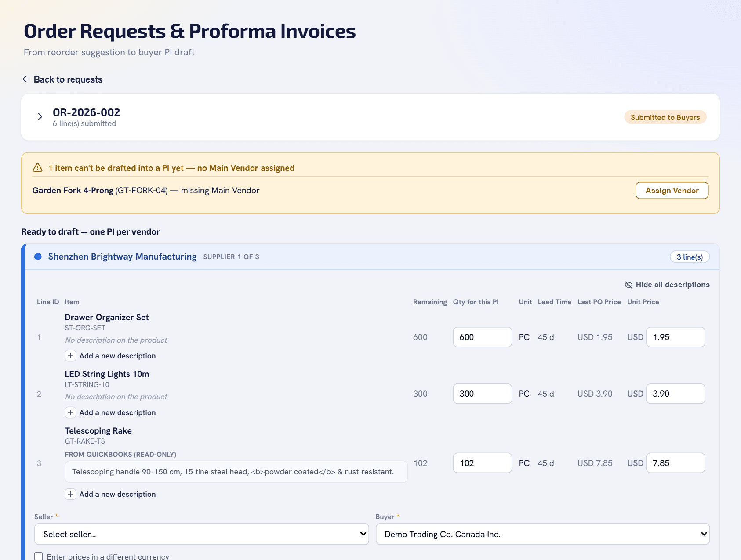Image resolution: width=741 pixels, height=560 pixels.
Task: Click the quantity field showing 102
Action: (482, 463)
